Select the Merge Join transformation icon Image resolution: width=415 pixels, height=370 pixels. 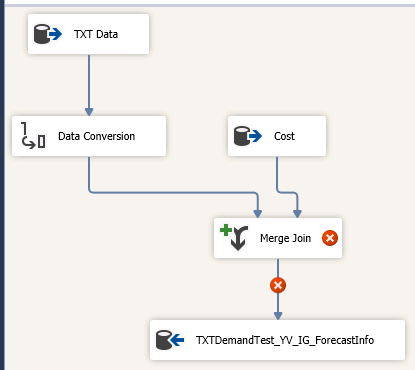point(234,238)
